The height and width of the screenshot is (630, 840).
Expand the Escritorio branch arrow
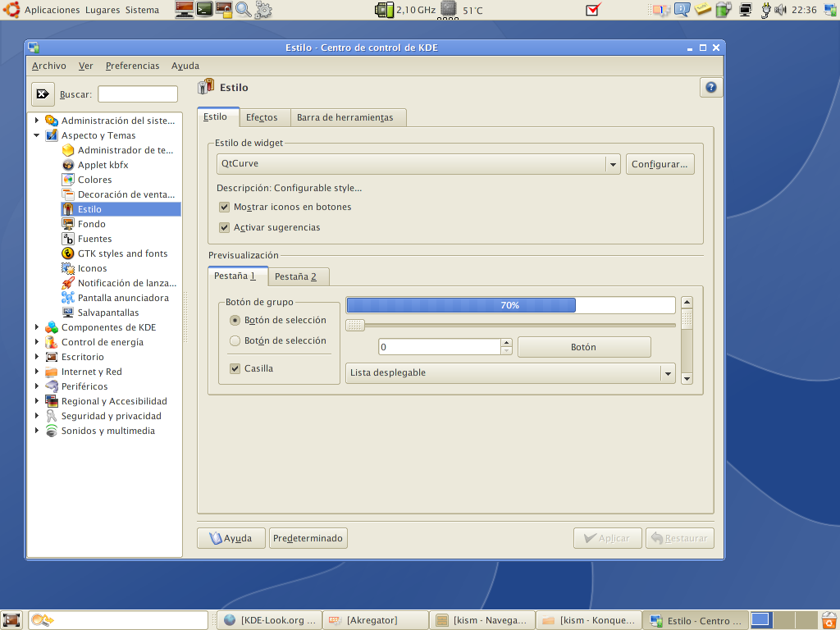(36, 357)
